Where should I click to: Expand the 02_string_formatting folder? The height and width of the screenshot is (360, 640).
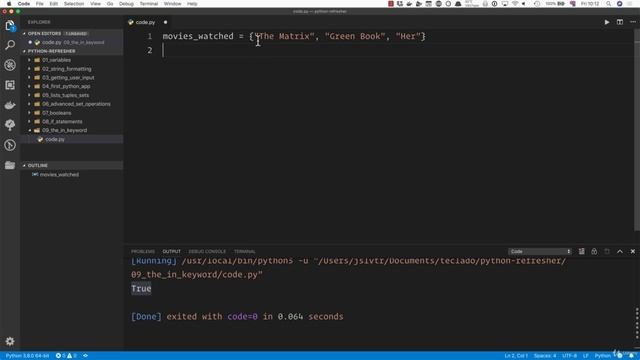pyautogui.click(x=67, y=69)
